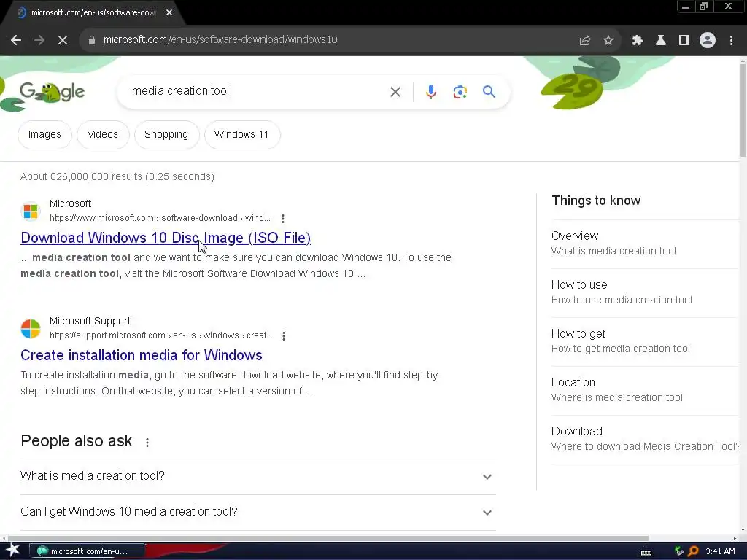Clear the search box with the X
The image size is (747, 560).
tap(395, 92)
